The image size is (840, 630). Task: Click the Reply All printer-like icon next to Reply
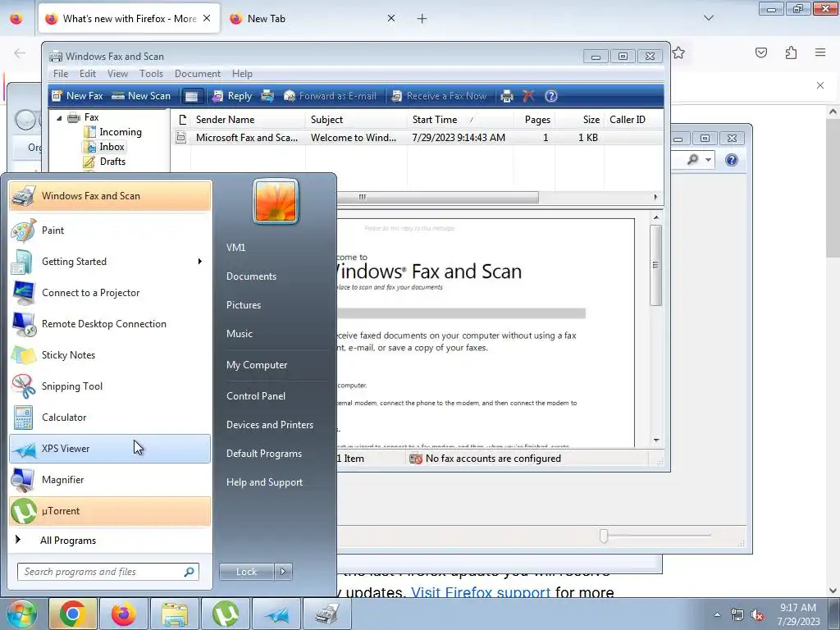click(267, 96)
